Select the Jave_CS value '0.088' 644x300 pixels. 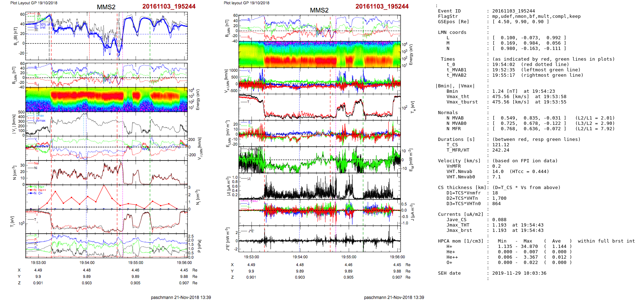click(499, 220)
